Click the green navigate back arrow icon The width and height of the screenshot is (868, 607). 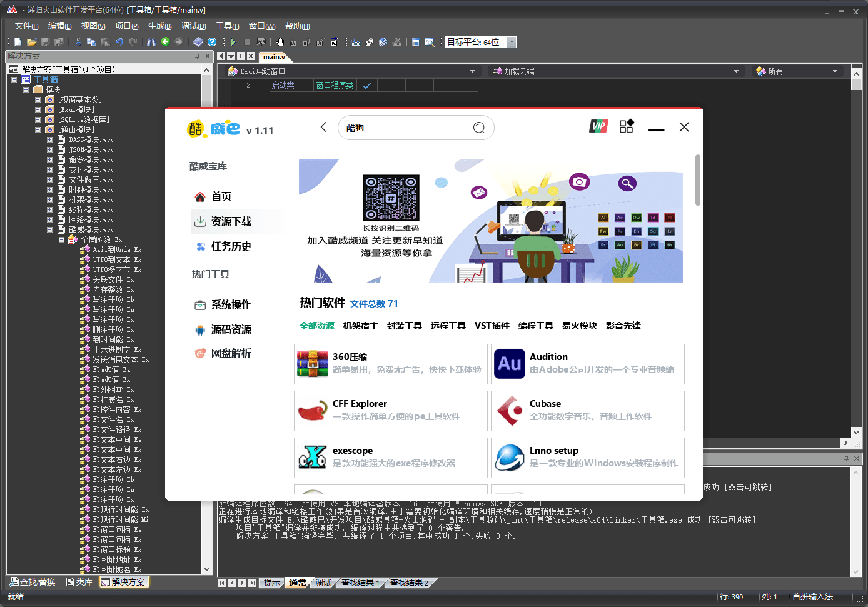coord(165,42)
